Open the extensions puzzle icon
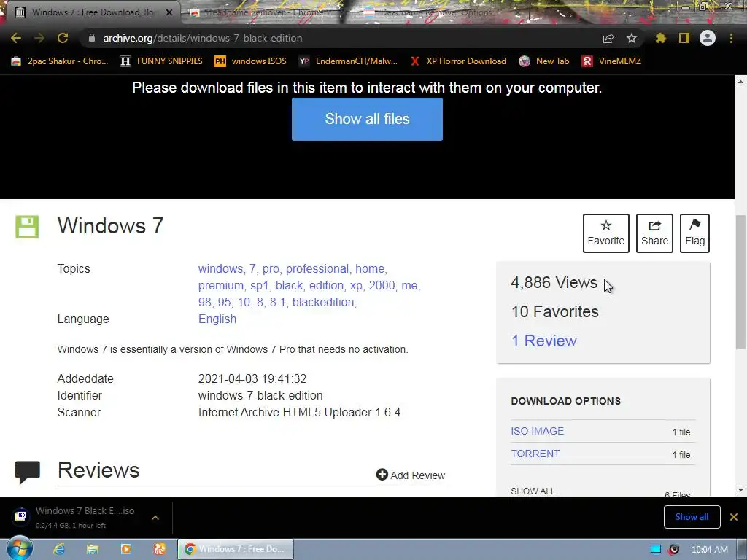 coord(661,38)
